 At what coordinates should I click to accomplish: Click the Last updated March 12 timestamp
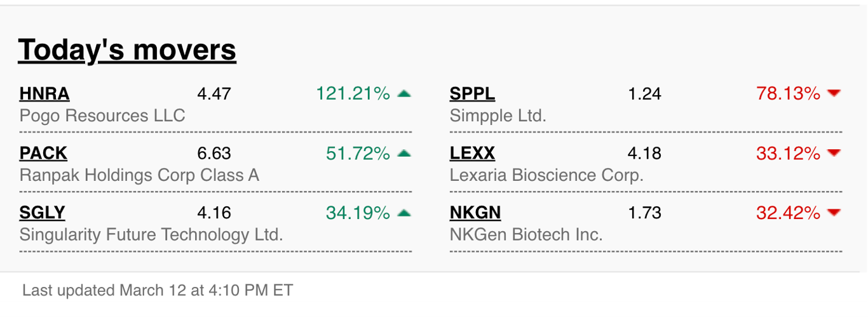pyautogui.click(x=158, y=291)
